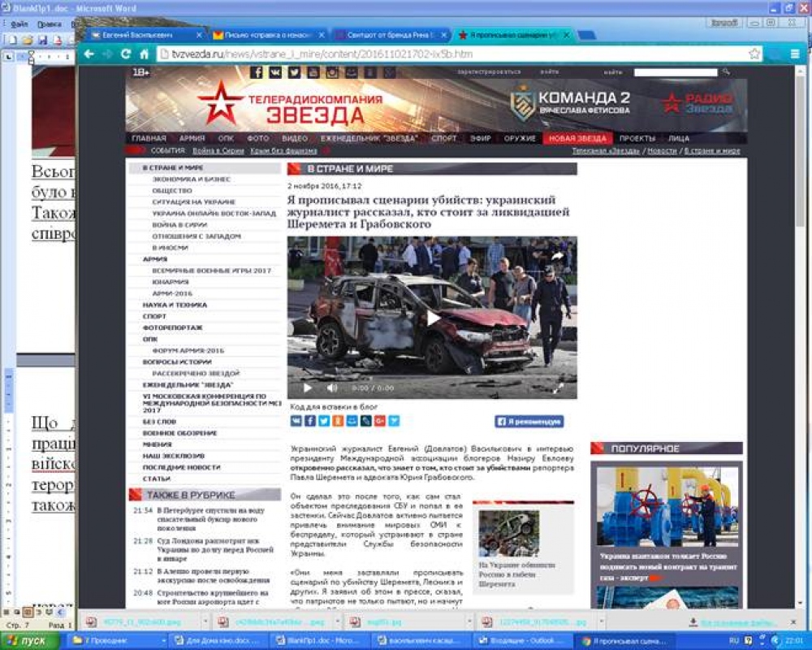Play the video with center play button
The image size is (812, 650).
[x=433, y=318]
